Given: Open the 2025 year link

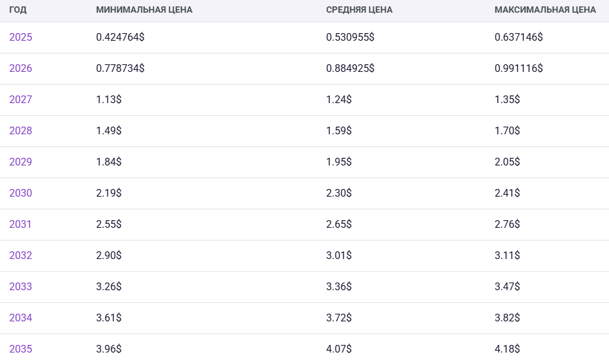Looking at the screenshot, I should click(20, 38).
